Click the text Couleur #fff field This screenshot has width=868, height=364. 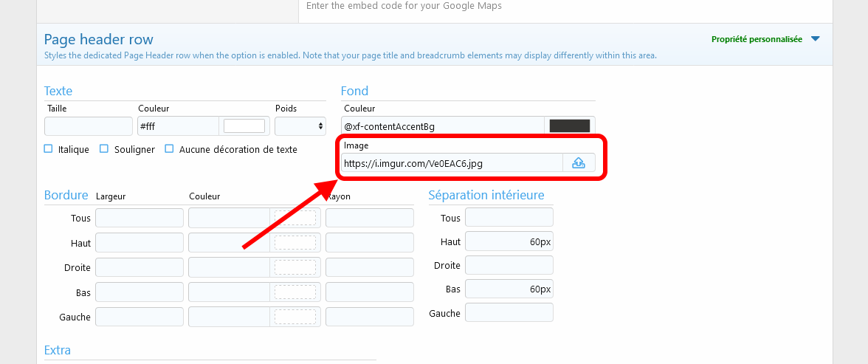click(x=178, y=126)
